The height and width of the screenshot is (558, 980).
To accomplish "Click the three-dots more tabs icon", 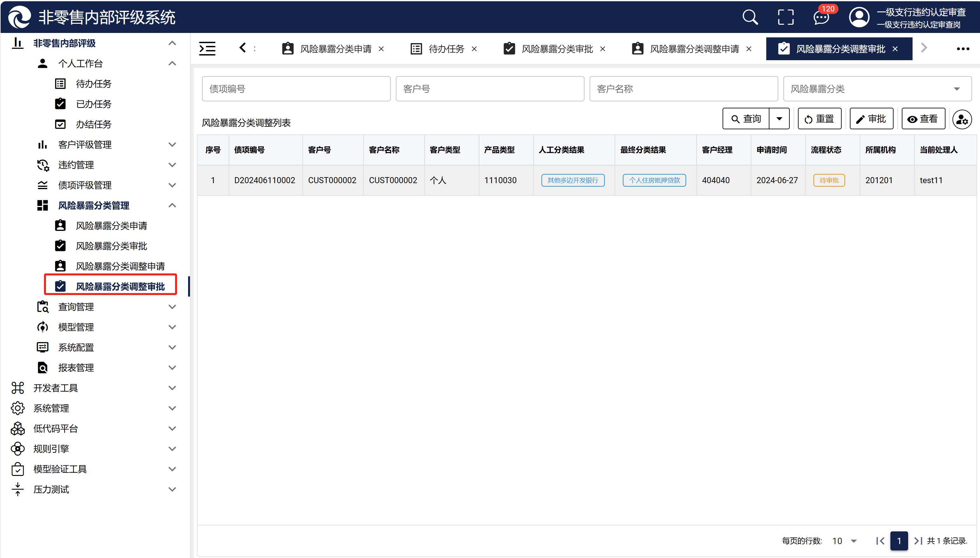I will [963, 49].
